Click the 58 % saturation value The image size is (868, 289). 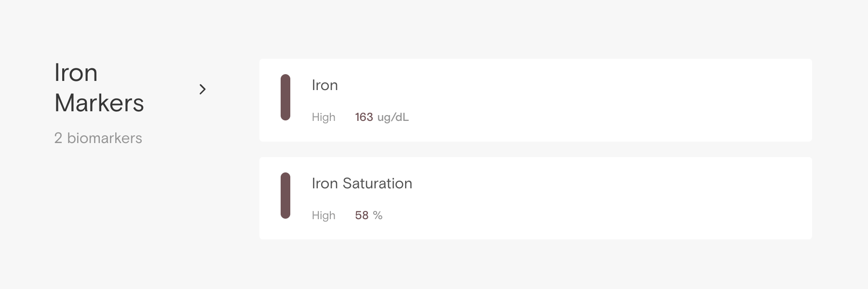point(368,215)
